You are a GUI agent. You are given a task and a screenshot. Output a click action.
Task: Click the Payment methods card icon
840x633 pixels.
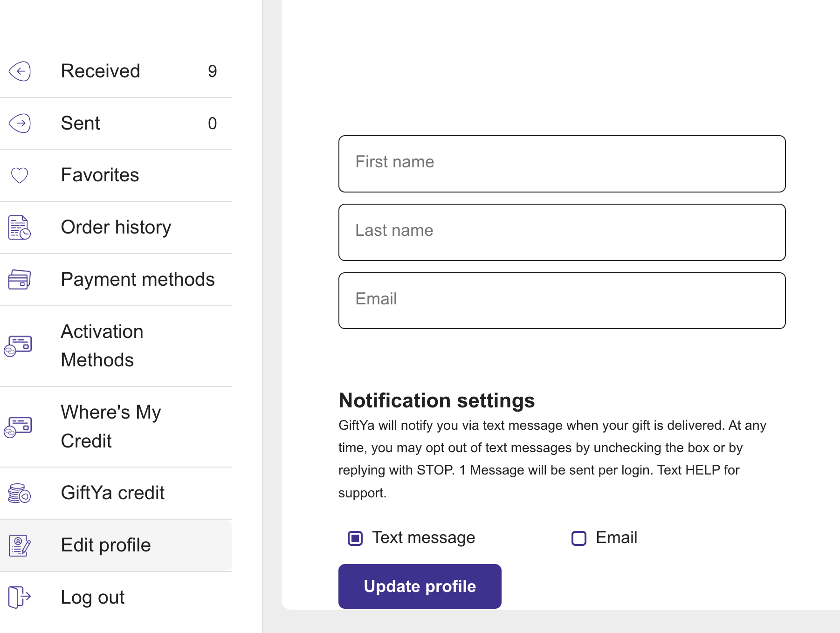20,280
